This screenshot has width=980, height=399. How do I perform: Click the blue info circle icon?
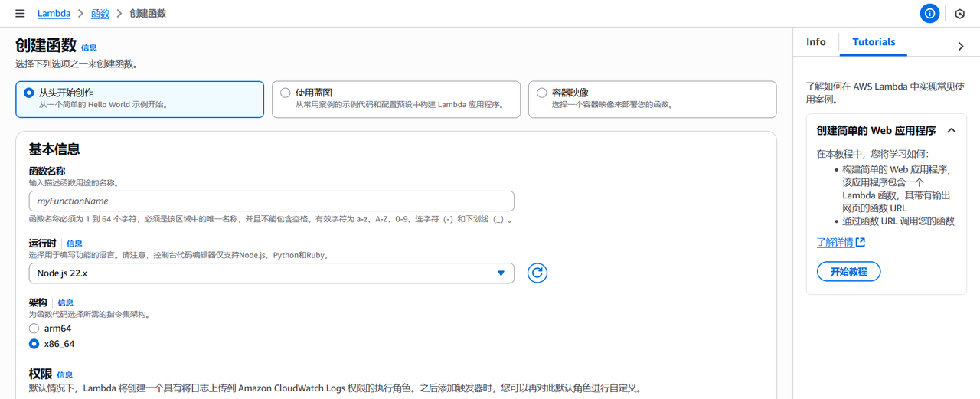pos(929,14)
